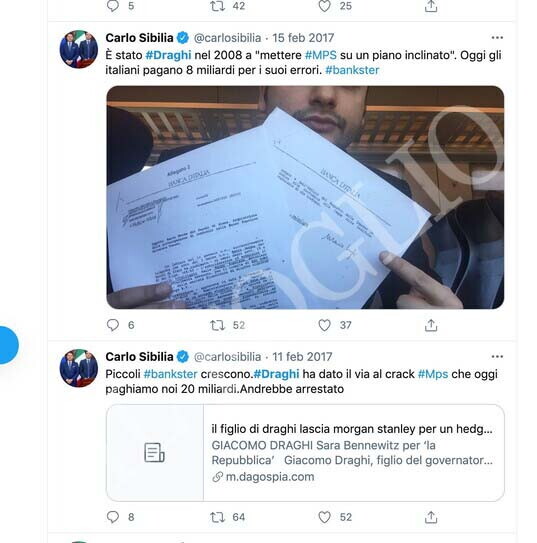
Task: Open the #bankster hashtag in 15 feb tweet
Action: pos(352,70)
